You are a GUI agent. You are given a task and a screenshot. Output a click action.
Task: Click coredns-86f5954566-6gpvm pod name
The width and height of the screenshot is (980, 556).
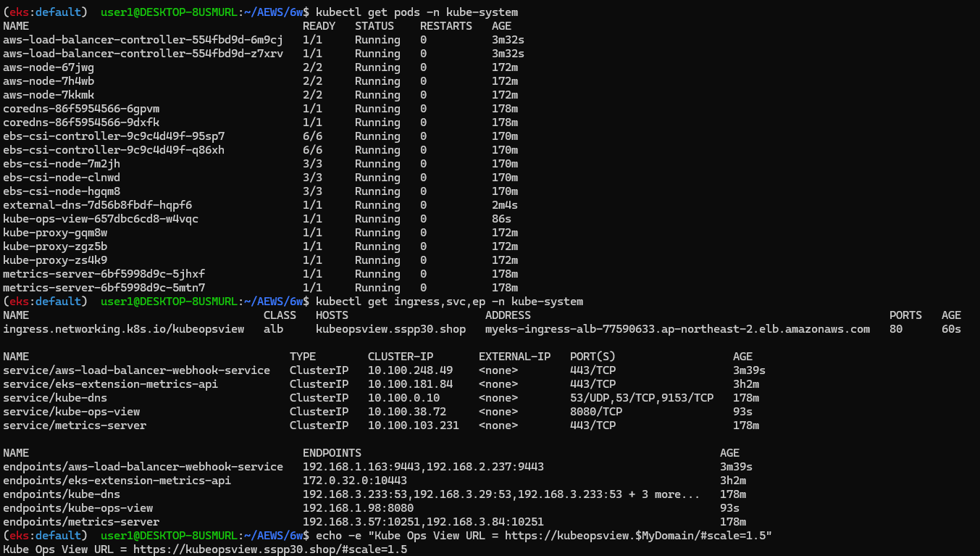[x=81, y=109]
